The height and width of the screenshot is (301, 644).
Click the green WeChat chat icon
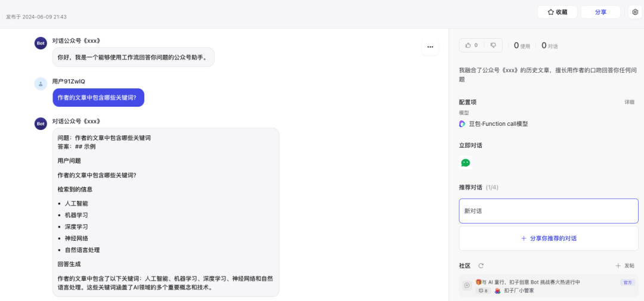pyautogui.click(x=466, y=163)
